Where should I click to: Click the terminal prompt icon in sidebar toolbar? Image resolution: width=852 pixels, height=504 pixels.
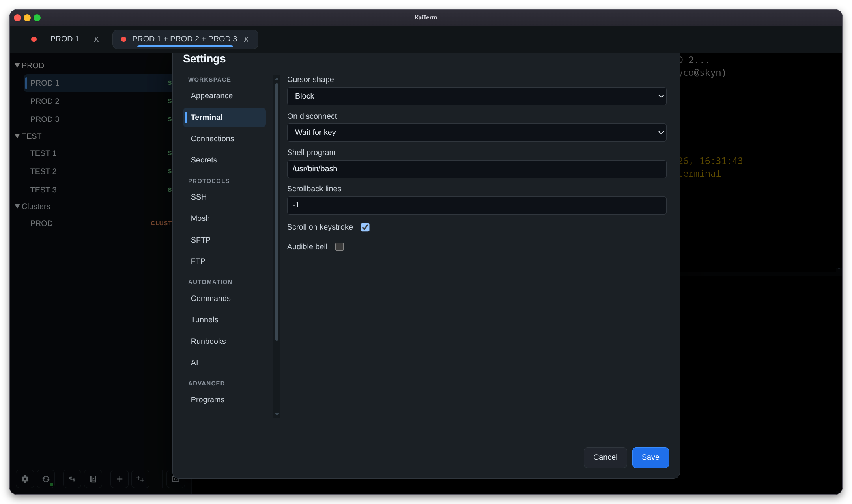tap(176, 479)
